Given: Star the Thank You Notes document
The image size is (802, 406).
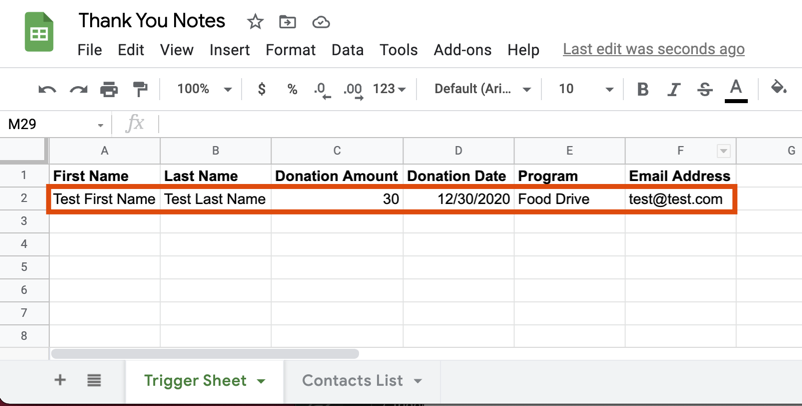Looking at the screenshot, I should pyautogui.click(x=255, y=21).
